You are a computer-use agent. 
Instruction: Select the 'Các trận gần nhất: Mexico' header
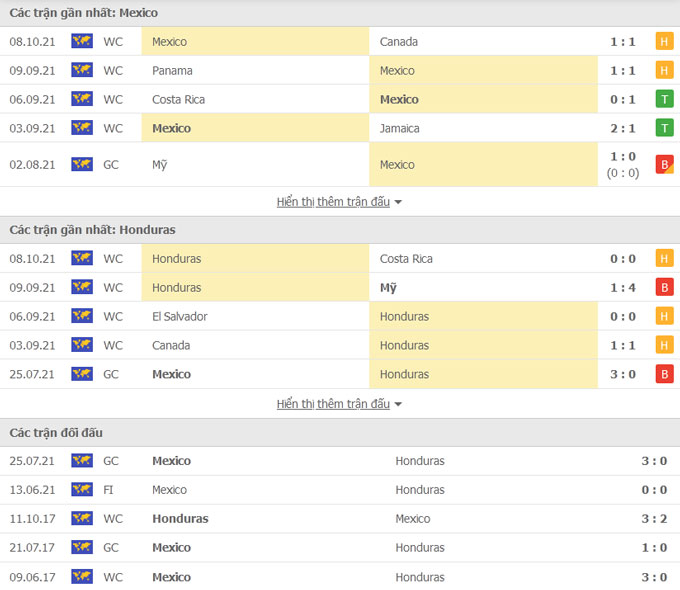[x=84, y=13]
